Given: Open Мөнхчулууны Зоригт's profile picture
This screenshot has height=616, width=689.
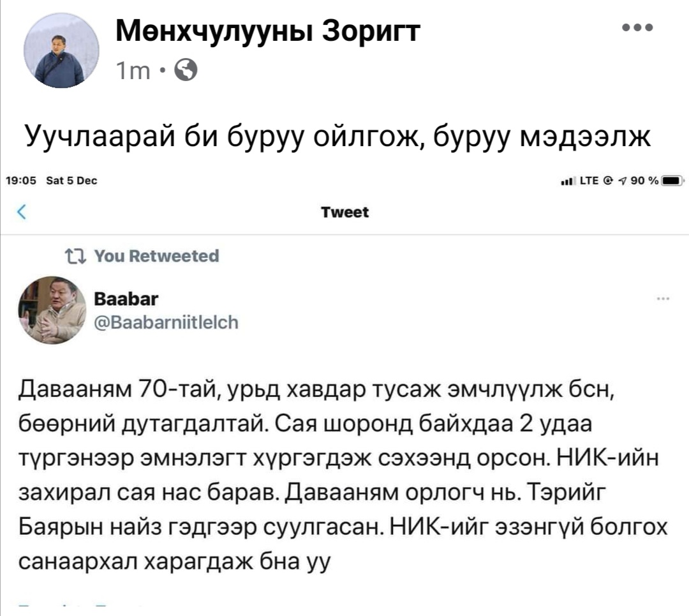Looking at the screenshot, I should tap(61, 51).
